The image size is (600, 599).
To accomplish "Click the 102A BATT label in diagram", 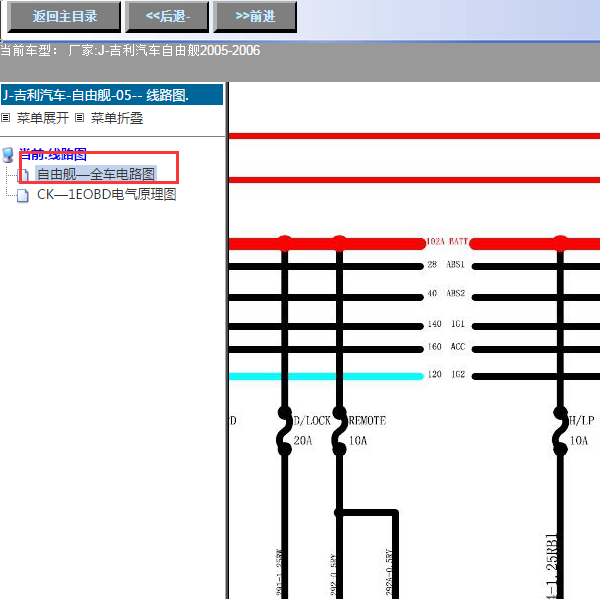I will point(447,242).
